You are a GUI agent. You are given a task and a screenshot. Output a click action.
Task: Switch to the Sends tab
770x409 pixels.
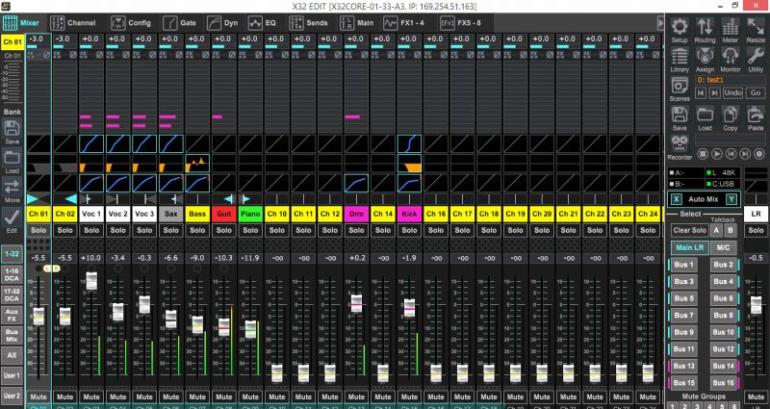308,23
